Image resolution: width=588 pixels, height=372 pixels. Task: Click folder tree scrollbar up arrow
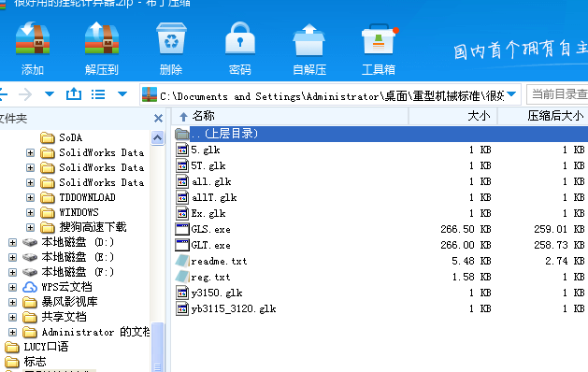pyautogui.click(x=157, y=137)
